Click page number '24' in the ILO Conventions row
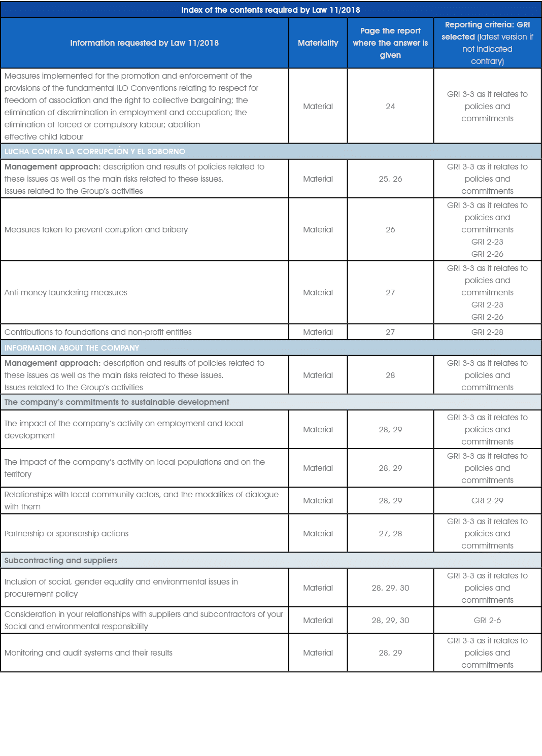The image size is (542, 756). point(390,106)
